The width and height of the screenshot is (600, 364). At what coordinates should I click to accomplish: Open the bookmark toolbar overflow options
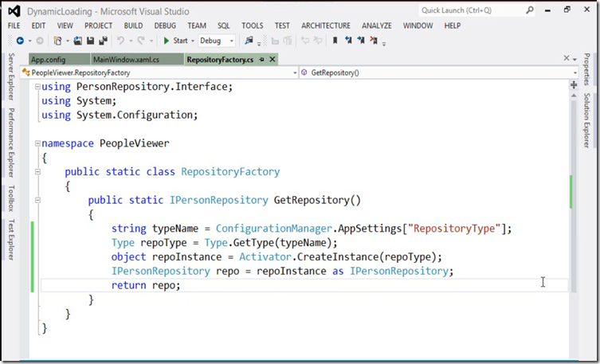point(384,43)
